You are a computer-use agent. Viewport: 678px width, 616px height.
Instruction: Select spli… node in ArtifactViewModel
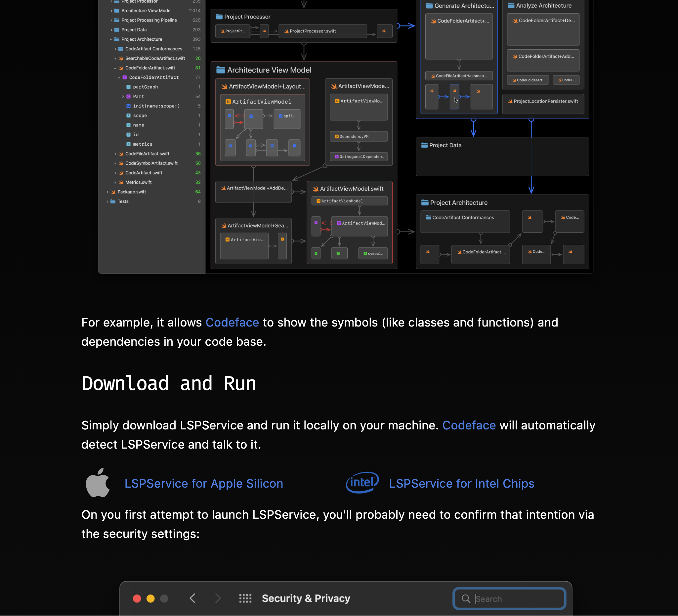click(287, 119)
